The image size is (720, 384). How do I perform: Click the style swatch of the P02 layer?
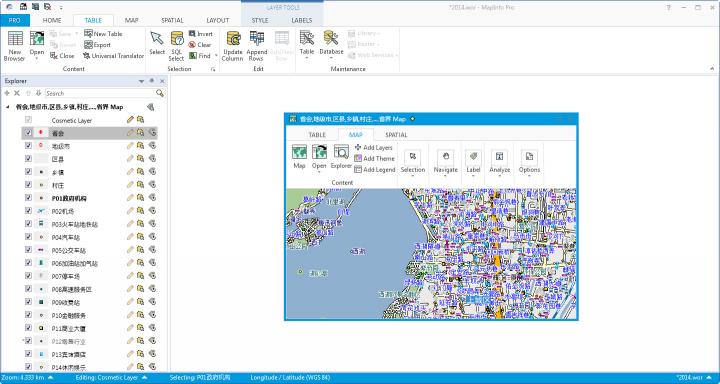pos(41,211)
